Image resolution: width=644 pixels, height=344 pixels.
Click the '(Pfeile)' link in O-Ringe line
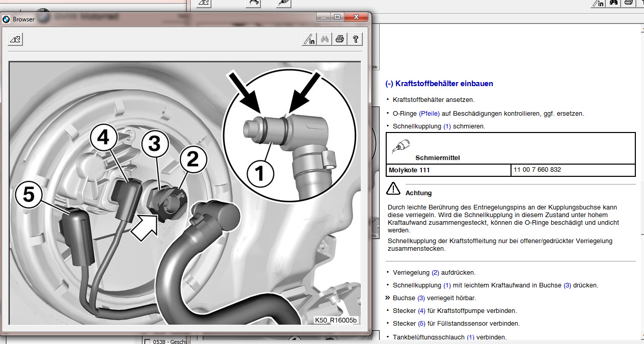coord(428,114)
